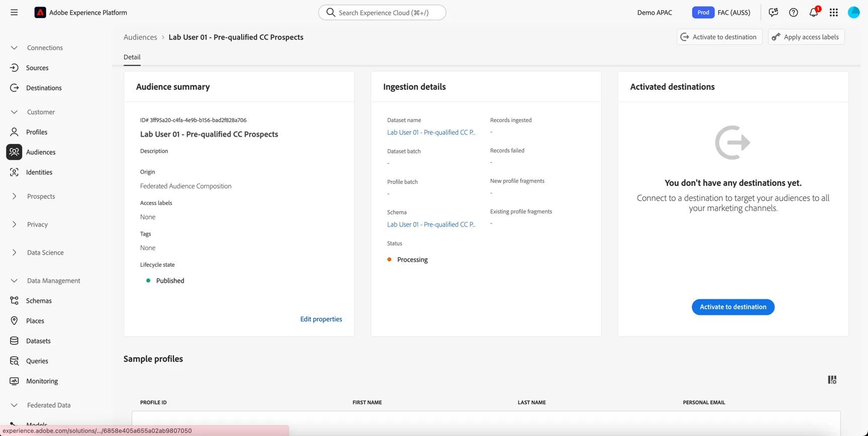The height and width of the screenshot is (436, 868).
Task: Click the Profiles person icon
Action: tap(14, 132)
